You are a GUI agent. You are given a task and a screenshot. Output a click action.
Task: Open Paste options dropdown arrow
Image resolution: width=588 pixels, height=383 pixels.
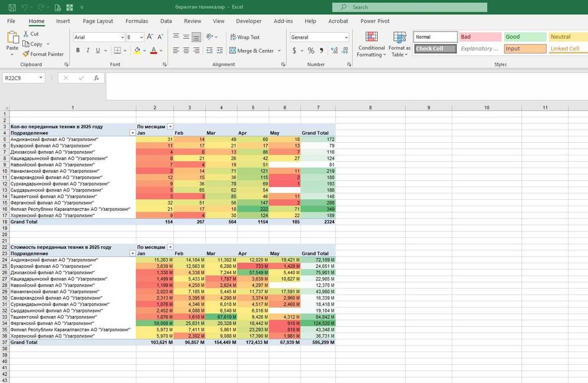[12, 55]
